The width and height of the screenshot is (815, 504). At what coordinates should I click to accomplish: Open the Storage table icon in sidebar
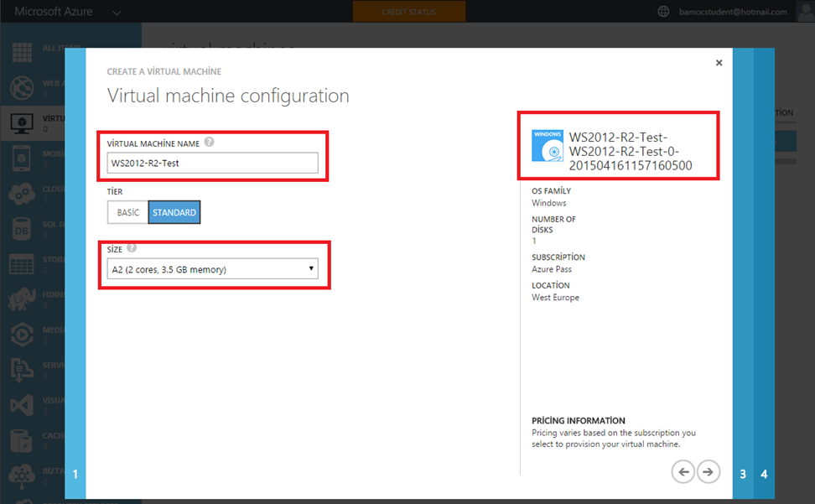coord(22,264)
